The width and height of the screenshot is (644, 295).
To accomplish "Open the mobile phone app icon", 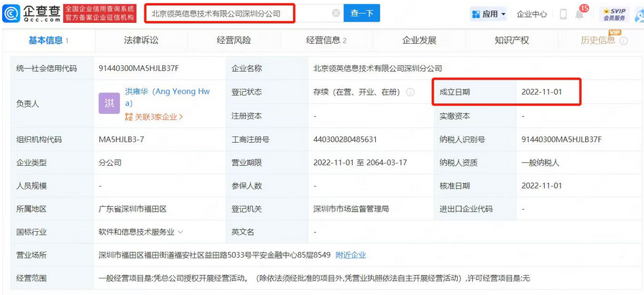I will click(x=563, y=14).
